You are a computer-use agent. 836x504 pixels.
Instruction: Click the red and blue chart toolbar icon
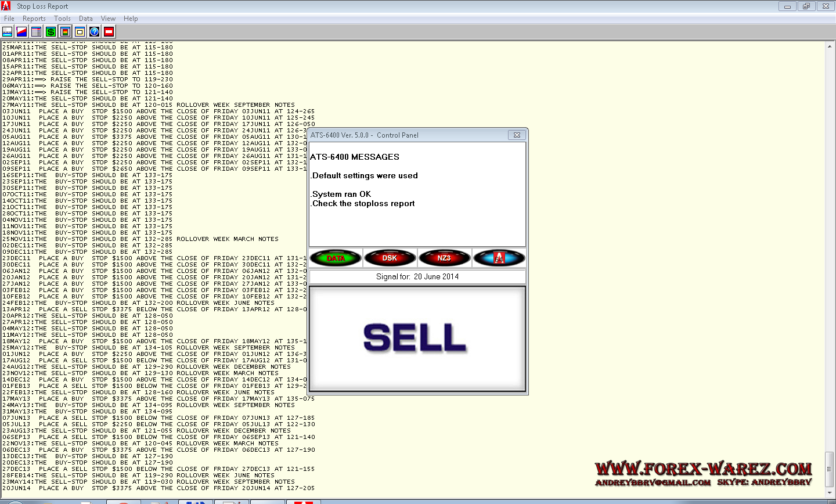pyautogui.click(x=21, y=32)
